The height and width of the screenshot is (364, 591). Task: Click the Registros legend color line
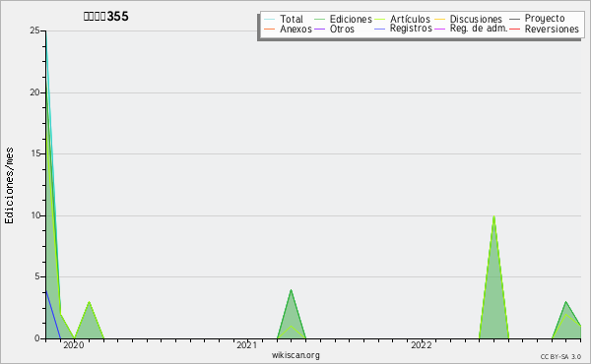click(379, 29)
